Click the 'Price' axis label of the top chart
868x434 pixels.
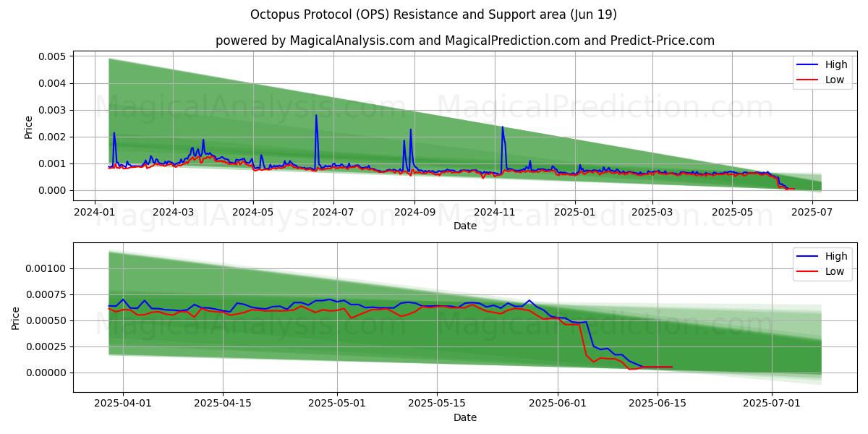click(x=28, y=127)
